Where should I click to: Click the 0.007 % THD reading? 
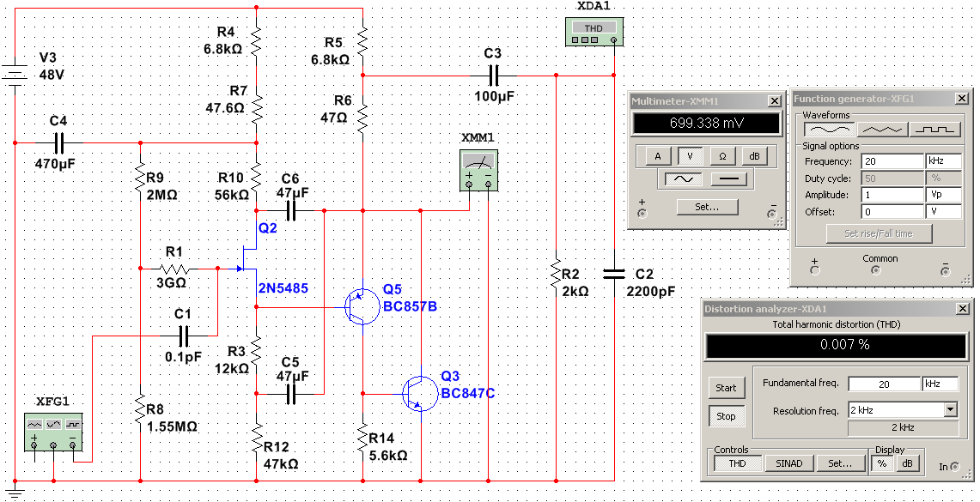pos(836,345)
